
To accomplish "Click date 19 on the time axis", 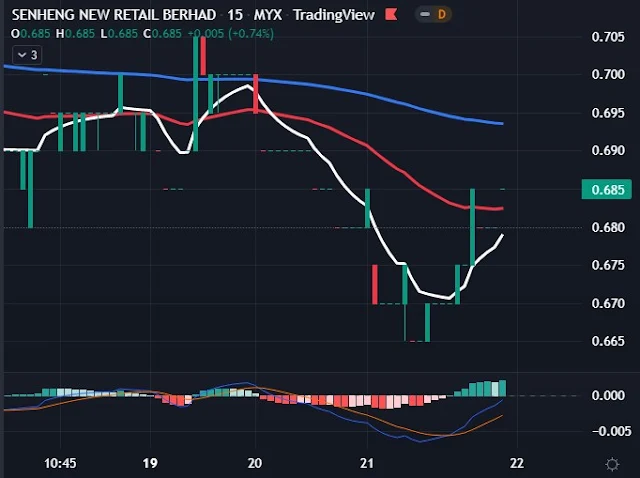I will coord(150,463).
